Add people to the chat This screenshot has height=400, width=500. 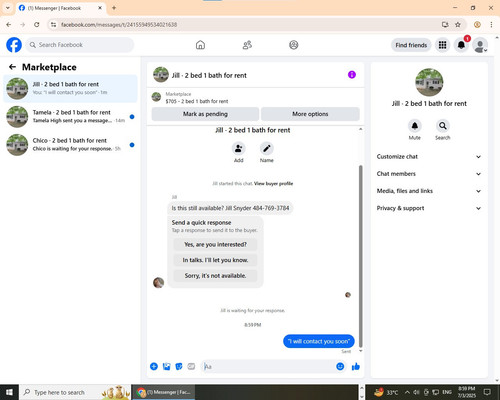coord(239,149)
